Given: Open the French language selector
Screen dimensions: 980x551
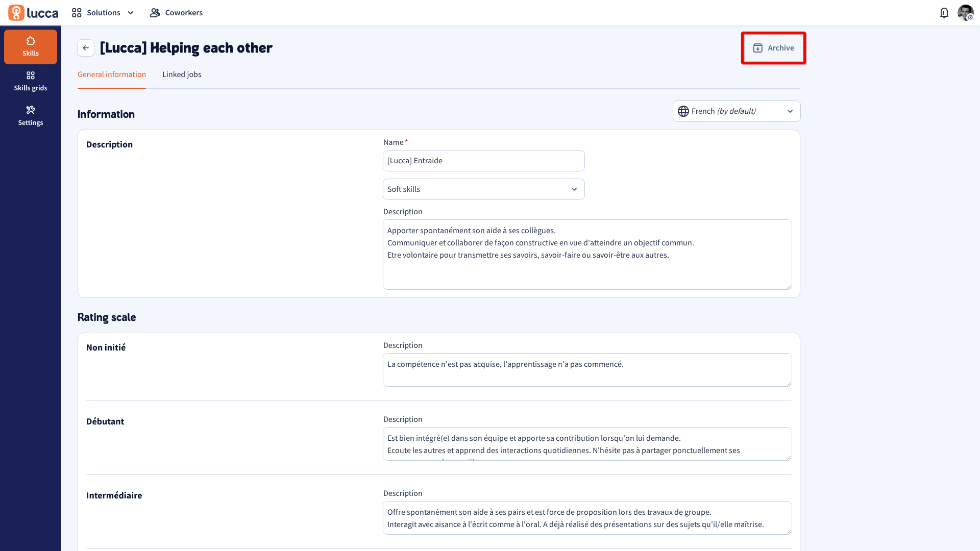Looking at the screenshot, I should (737, 111).
